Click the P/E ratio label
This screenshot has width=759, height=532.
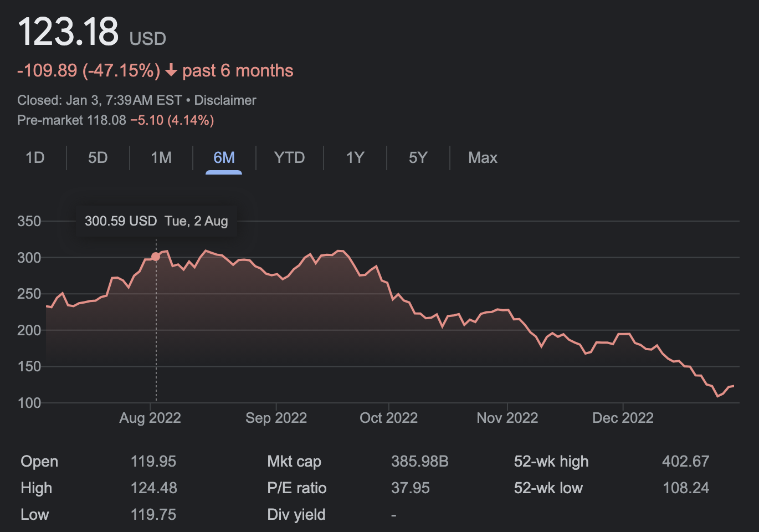(x=297, y=488)
